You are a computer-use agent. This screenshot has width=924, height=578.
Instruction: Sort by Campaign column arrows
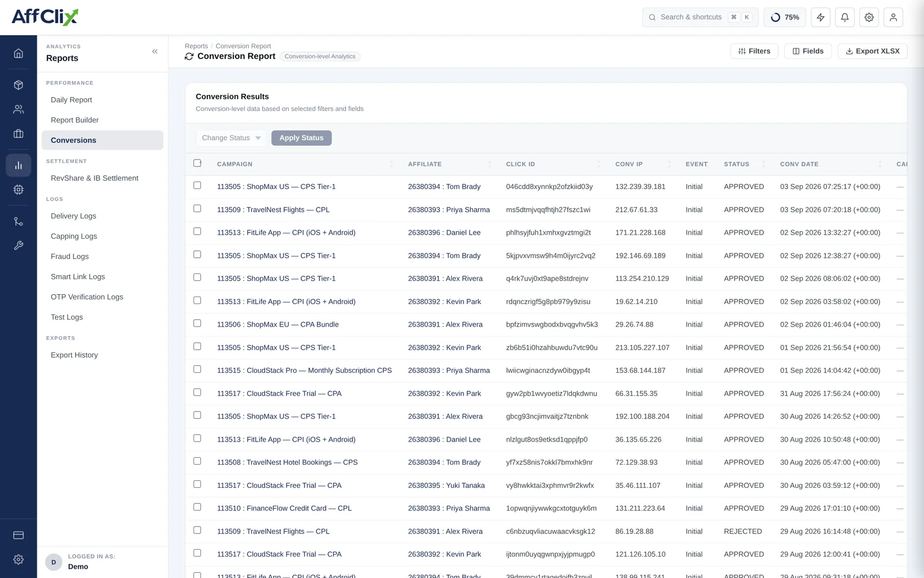tap(392, 164)
